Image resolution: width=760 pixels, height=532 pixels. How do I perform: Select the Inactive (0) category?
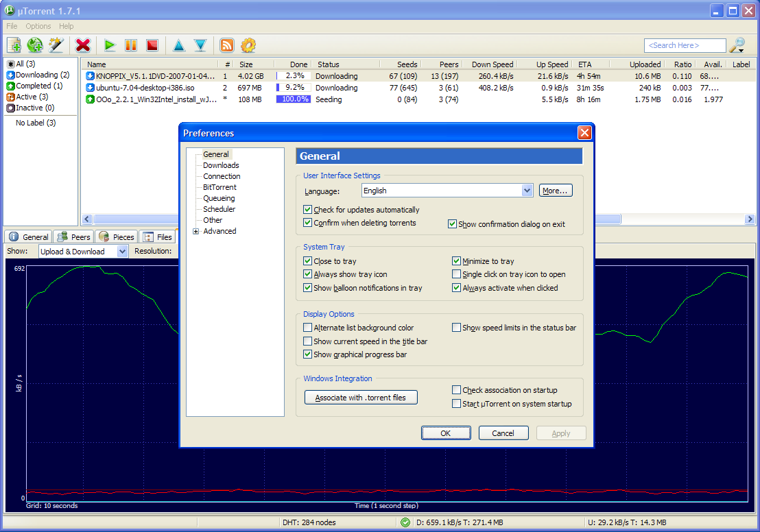click(31, 108)
